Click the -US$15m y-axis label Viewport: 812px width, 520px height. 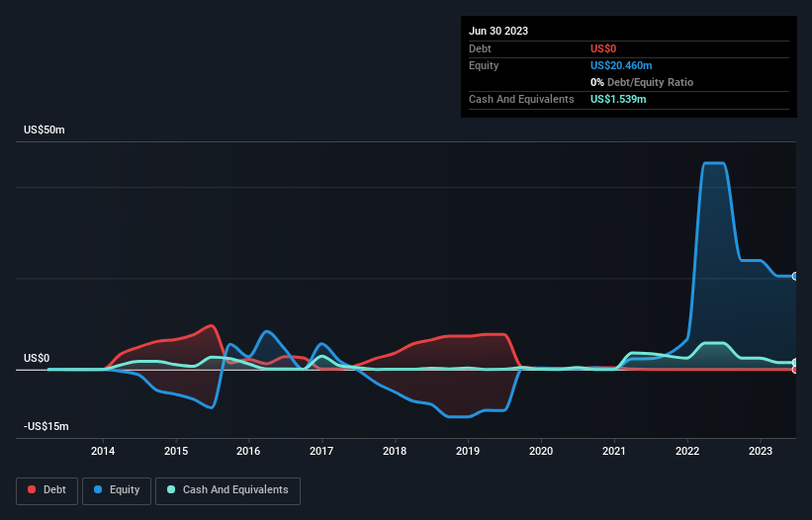tap(46, 426)
